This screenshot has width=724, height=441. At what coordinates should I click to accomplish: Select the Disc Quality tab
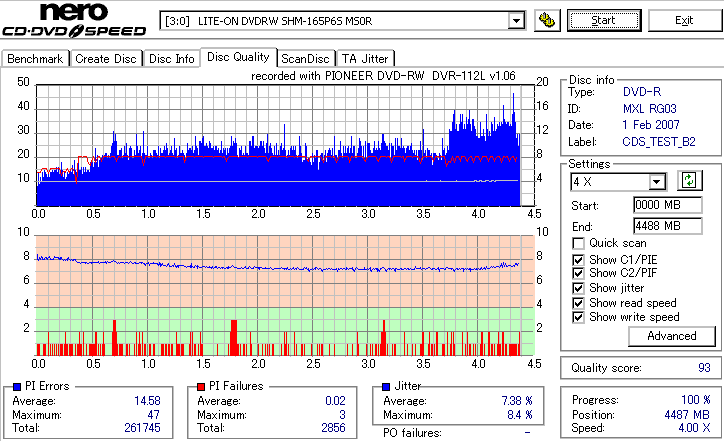238,57
